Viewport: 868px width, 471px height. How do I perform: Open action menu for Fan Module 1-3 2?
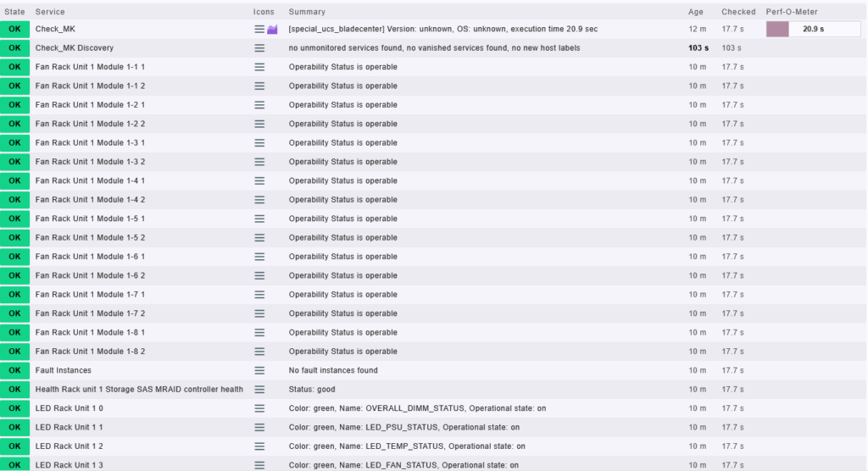click(259, 162)
